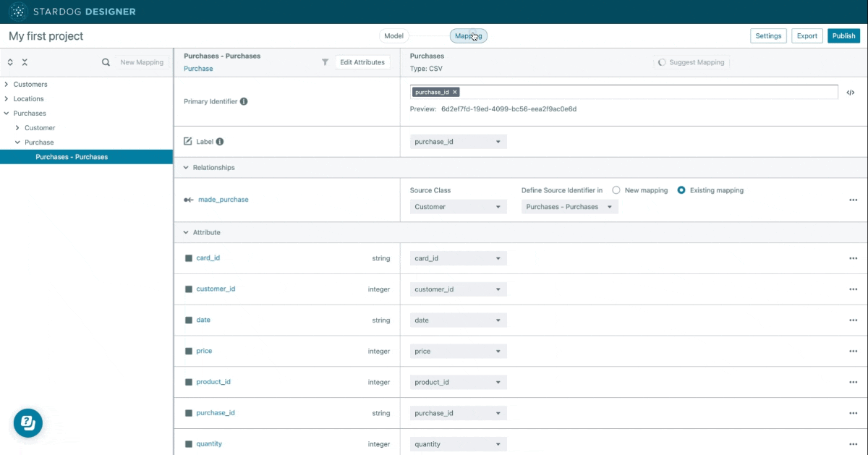Open more options for made_purchase relationship
This screenshot has height=455, width=868.
pos(853,200)
